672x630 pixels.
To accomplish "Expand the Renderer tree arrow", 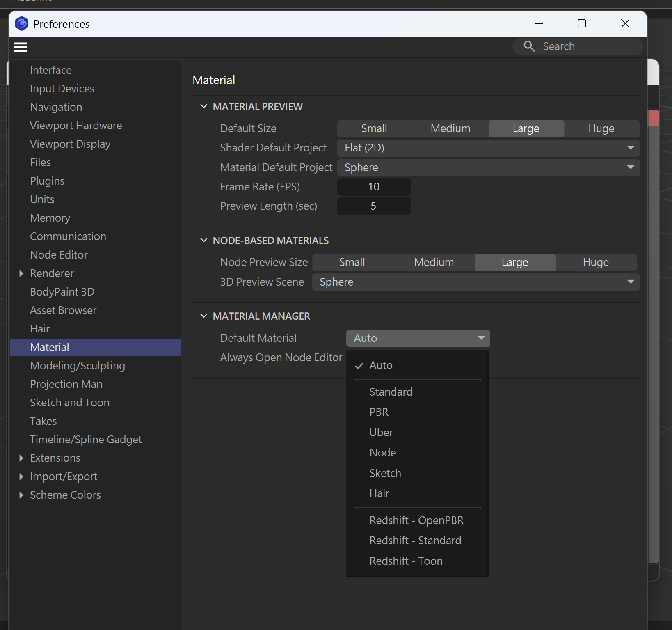I will click(21, 273).
